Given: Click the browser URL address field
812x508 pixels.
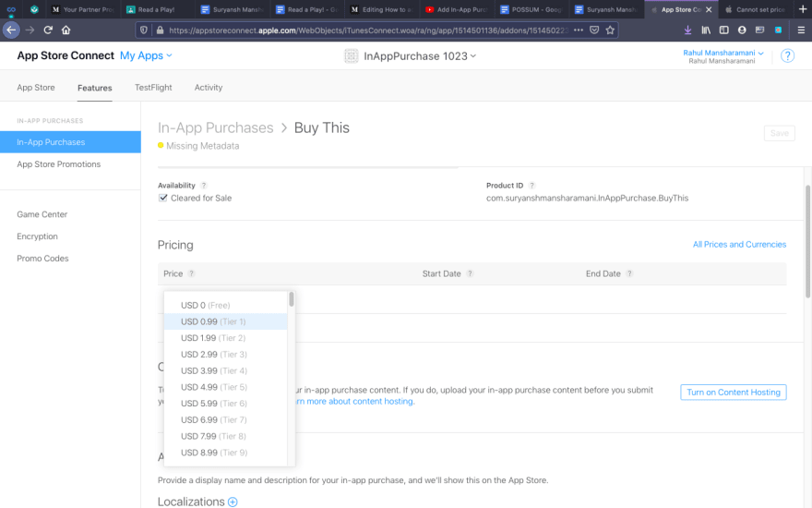Looking at the screenshot, I should [x=367, y=30].
